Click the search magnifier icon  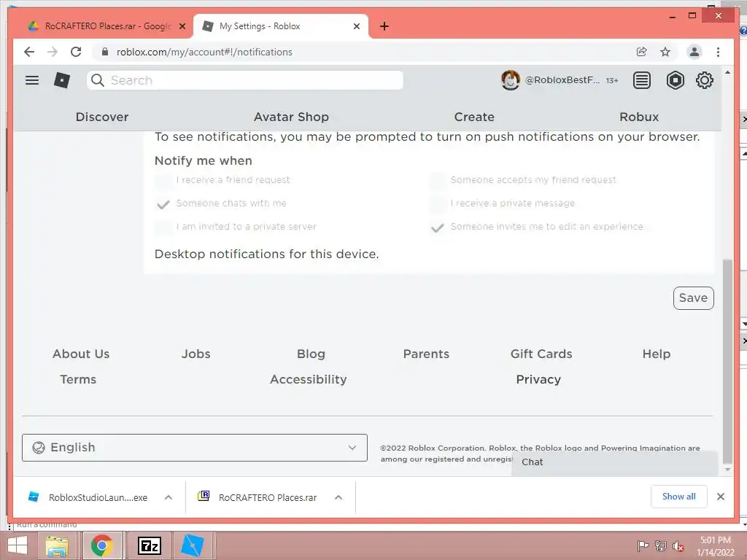pyautogui.click(x=98, y=80)
